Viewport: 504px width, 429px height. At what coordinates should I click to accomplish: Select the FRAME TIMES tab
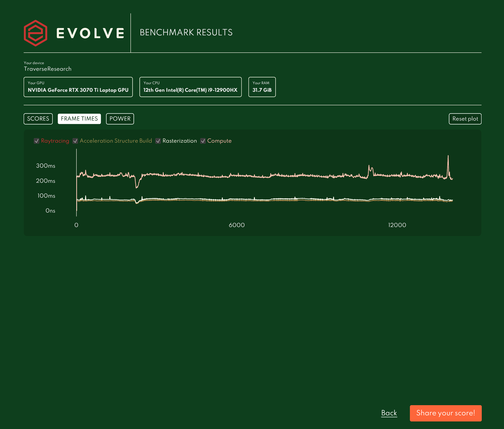(79, 119)
